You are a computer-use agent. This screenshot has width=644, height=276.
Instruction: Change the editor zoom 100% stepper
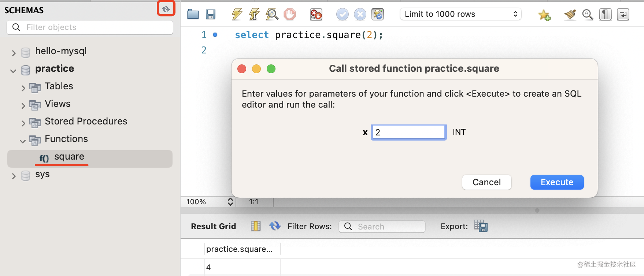click(x=230, y=202)
